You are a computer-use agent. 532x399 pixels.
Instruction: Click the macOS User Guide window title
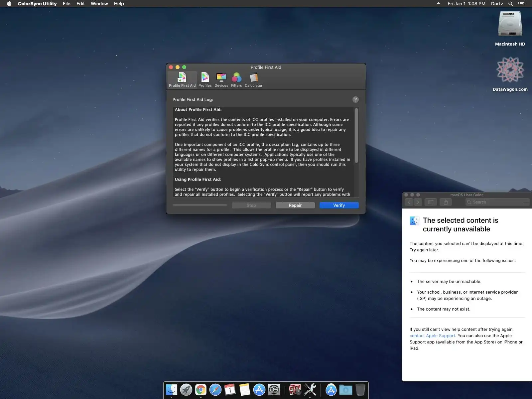click(x=467, y=195)
